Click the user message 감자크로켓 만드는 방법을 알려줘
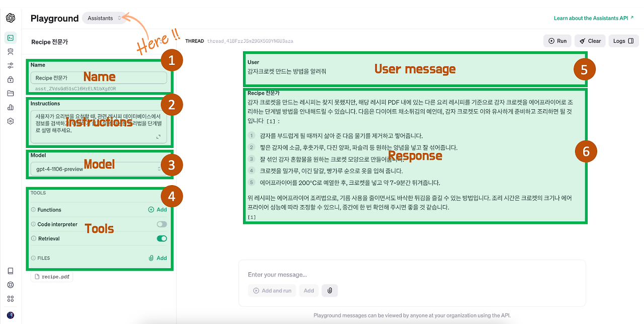The height and width of the screenshot is (324, 644). click(x=287, y=71)
